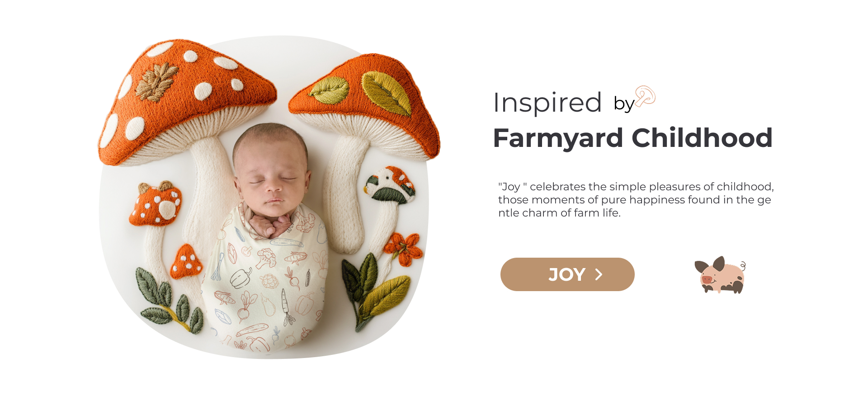Screen dimensions: 868x396
Task: Click the chevron arrow inside JOY button
Action: tap(599, 274)
